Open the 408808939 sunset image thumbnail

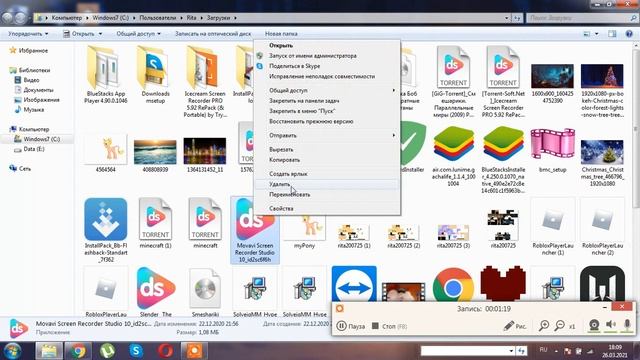(155, 152)
